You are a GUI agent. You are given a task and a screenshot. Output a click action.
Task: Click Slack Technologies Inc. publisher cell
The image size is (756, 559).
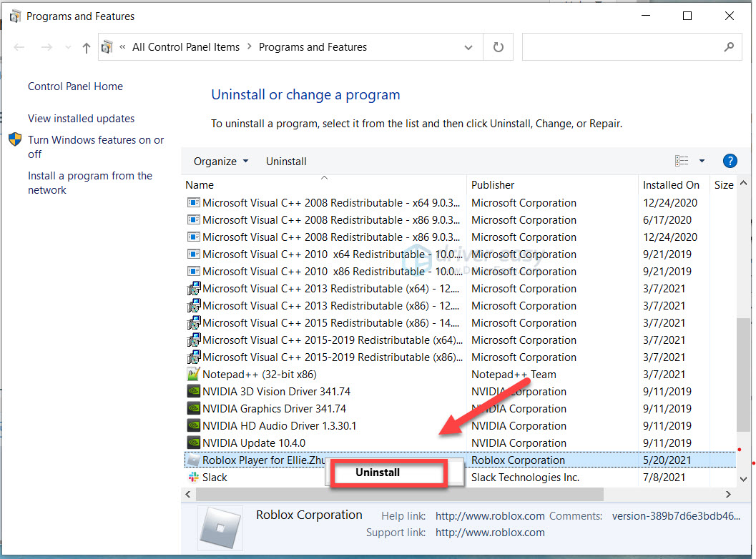525,478
